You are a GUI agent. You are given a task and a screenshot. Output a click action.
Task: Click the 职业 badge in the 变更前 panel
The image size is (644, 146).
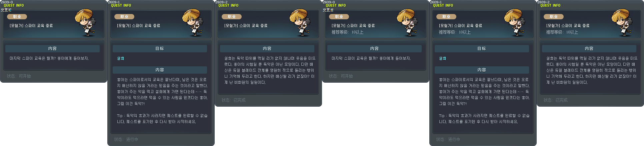click(17, 17)
